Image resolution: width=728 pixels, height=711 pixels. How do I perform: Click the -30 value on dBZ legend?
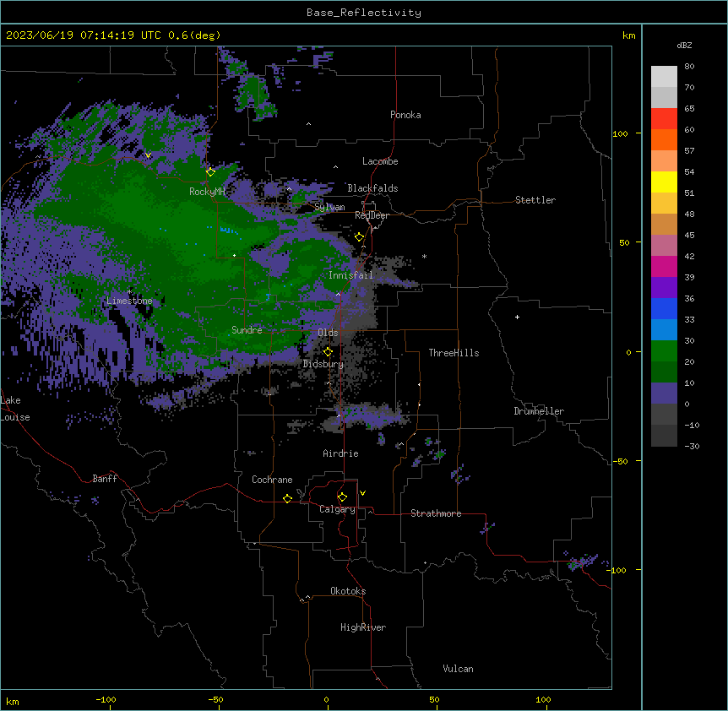click(692, 446)
